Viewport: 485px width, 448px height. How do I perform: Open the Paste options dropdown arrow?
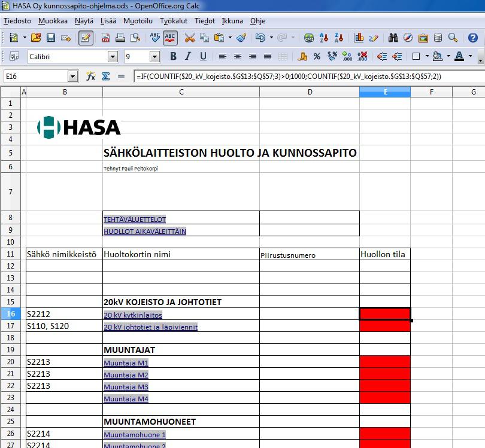coord(230,38)
